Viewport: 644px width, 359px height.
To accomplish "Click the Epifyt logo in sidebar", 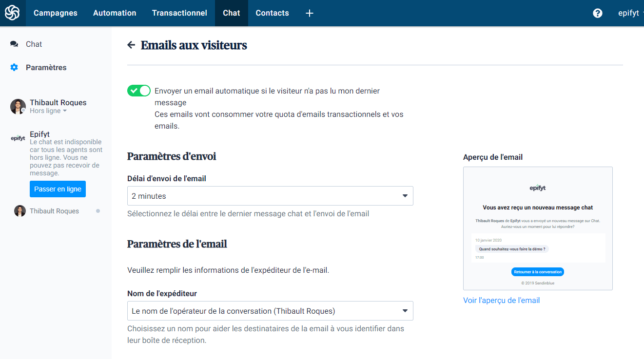I will (18, 138).
